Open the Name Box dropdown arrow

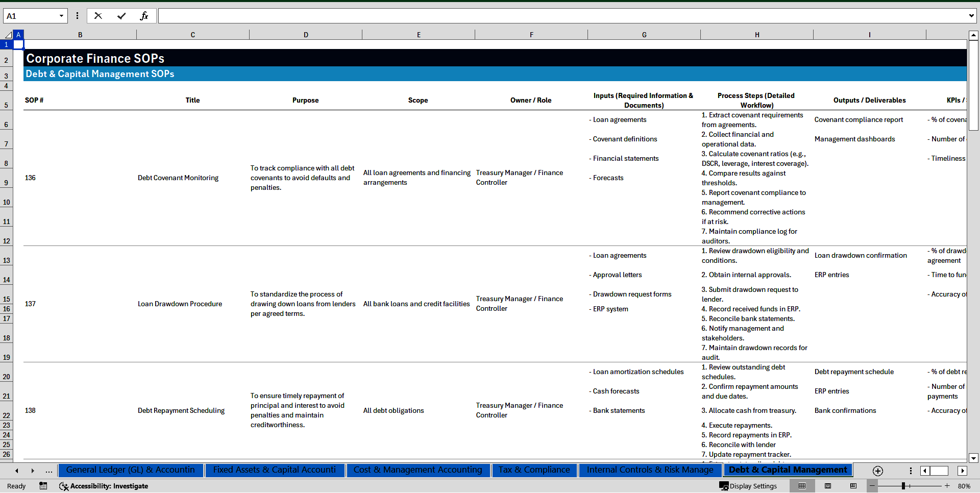click(x=62, y=16)
